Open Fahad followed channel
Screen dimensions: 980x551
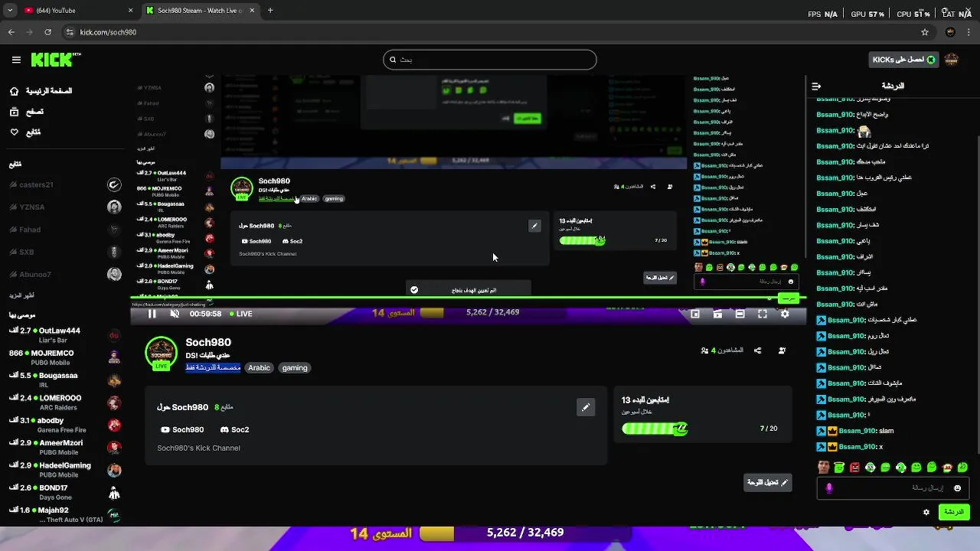(65, 230)
